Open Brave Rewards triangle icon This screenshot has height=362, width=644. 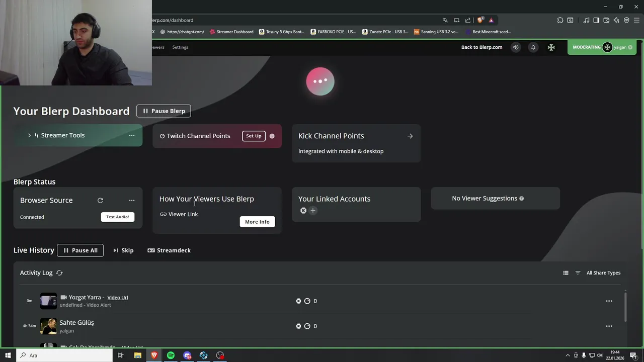[492, 20]
